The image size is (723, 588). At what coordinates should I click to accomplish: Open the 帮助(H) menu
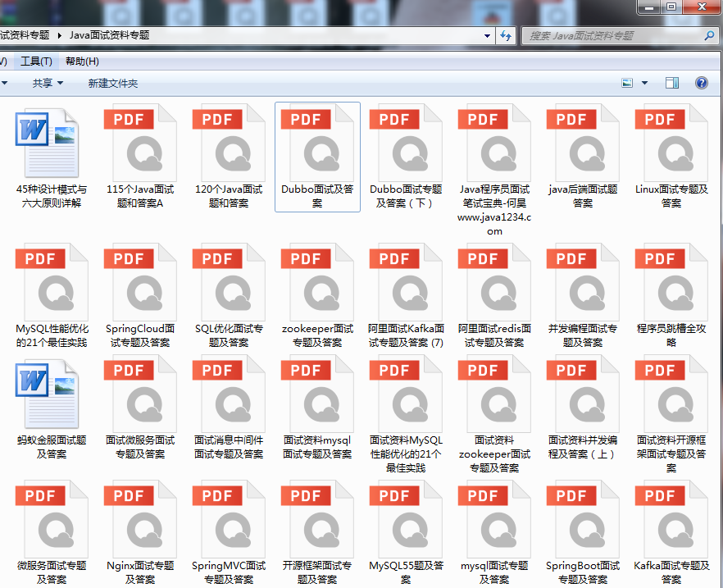click(82, 62)
